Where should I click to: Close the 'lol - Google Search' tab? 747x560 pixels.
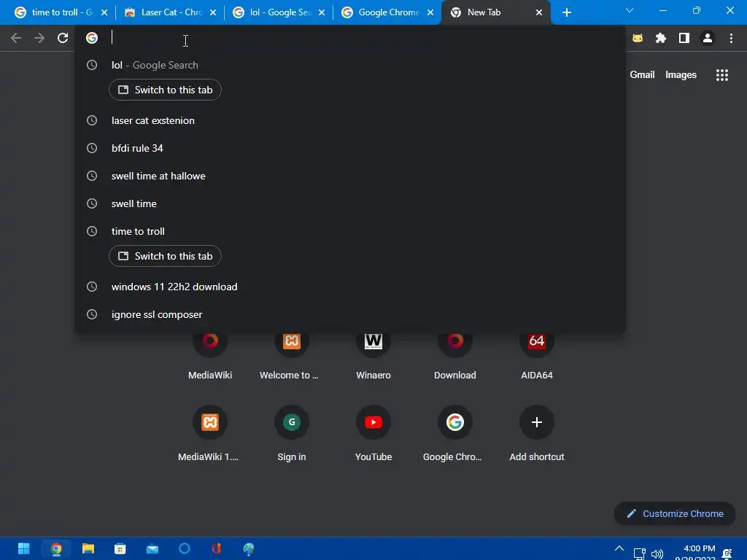click(x=322, y=12)
